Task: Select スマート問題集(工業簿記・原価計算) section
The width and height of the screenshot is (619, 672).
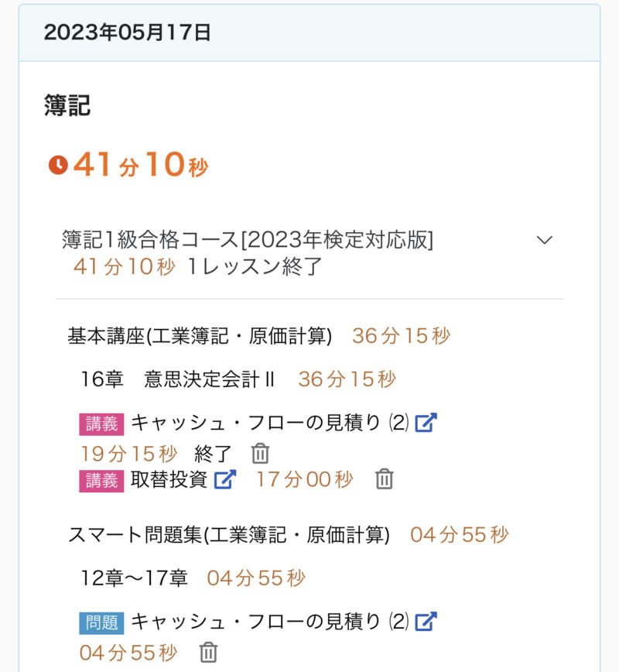Action: (229, 535)
